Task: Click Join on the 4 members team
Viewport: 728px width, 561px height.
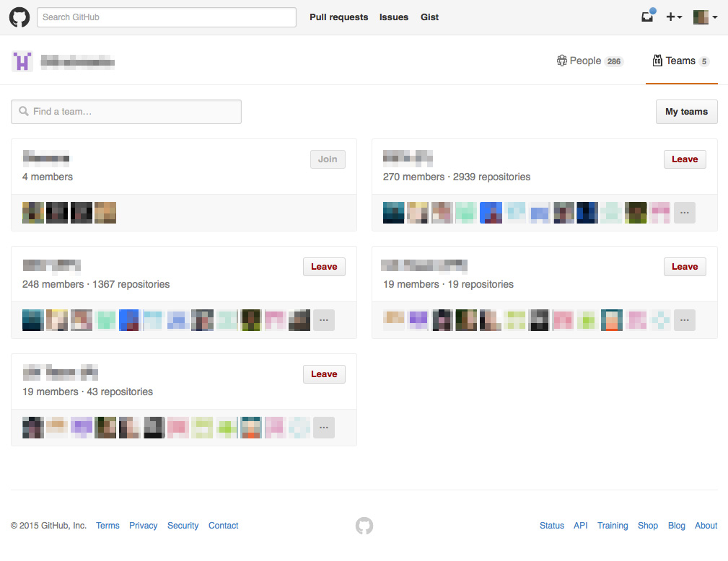Action: tap(328, 159)
